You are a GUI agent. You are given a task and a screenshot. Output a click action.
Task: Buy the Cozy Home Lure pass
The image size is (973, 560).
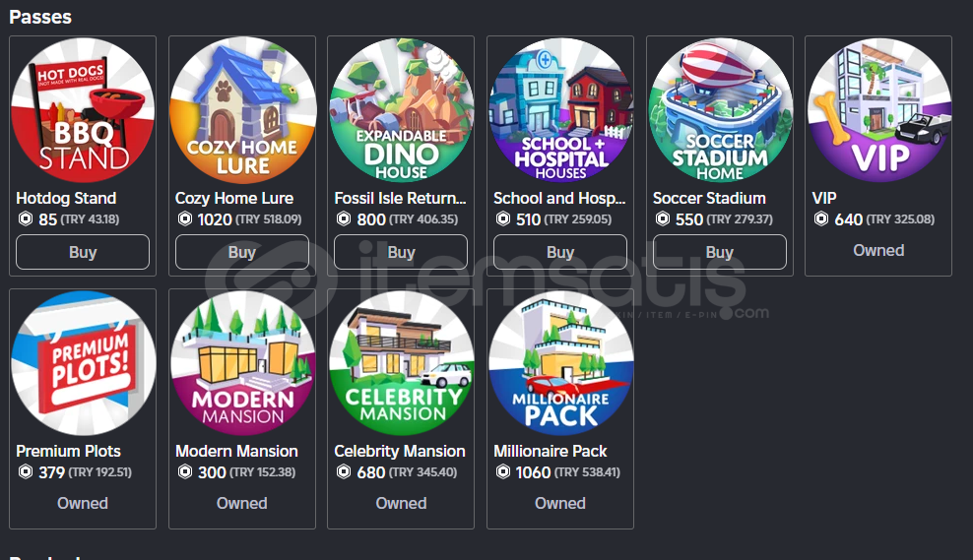242,252
